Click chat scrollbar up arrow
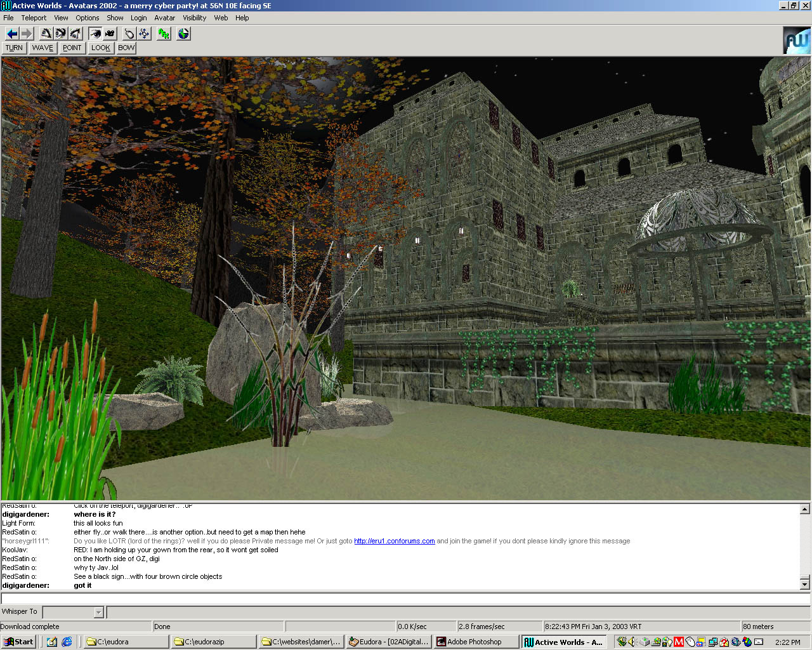This screenshot has height=650, width=812. (x=804, y=509)
